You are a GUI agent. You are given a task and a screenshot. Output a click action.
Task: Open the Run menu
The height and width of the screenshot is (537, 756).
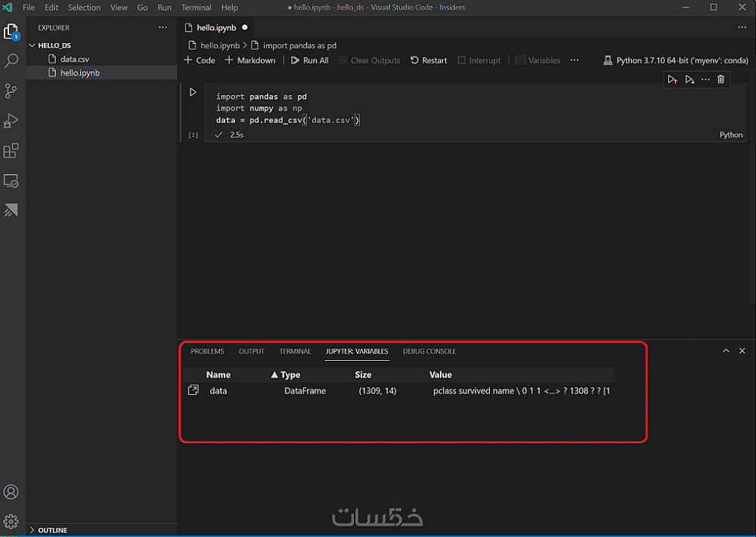(x=164, y=8)
